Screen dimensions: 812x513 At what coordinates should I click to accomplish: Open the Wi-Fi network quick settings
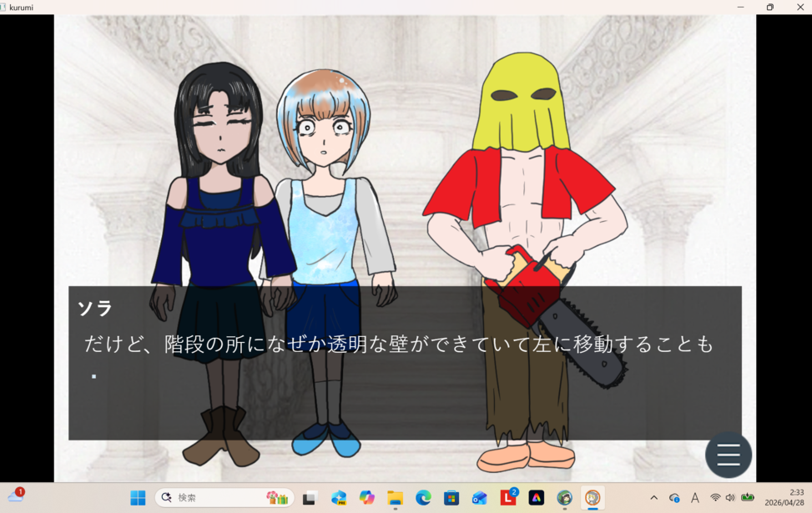point(715,498)
